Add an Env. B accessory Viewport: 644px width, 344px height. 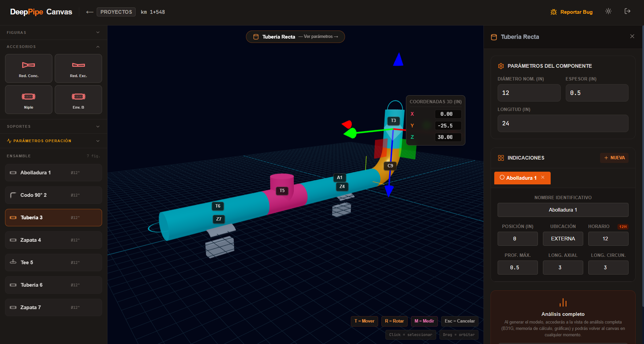pyautogui.click(x=78, y=100)
